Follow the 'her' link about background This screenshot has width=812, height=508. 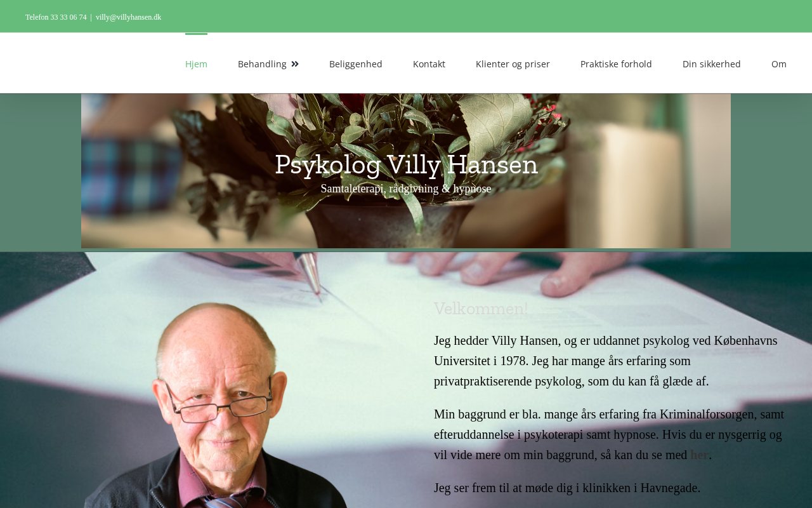[x=699, y=455]
